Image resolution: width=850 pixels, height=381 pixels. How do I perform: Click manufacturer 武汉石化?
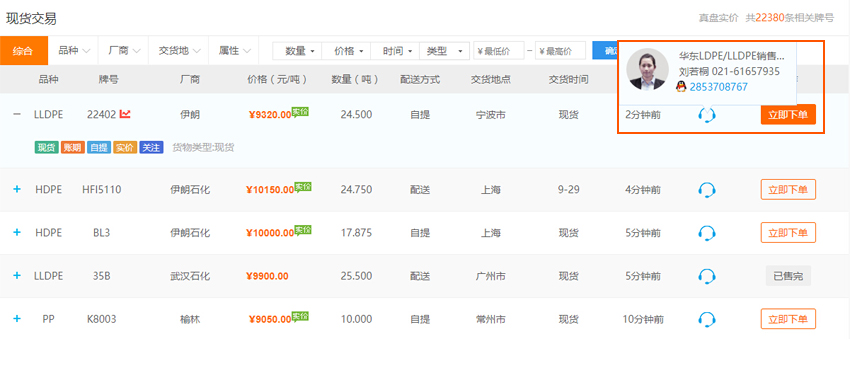tap(190, 276)
